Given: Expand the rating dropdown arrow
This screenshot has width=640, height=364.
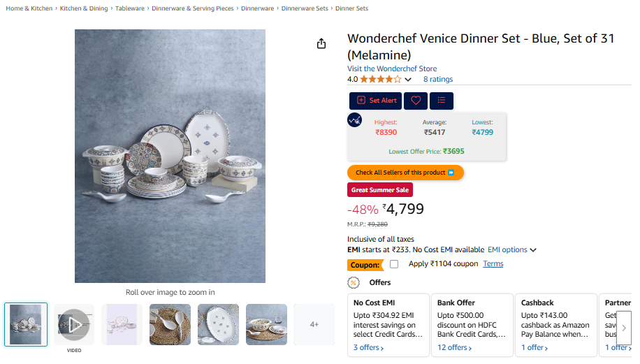Looking at the screenshot, I should coord(408,80).
